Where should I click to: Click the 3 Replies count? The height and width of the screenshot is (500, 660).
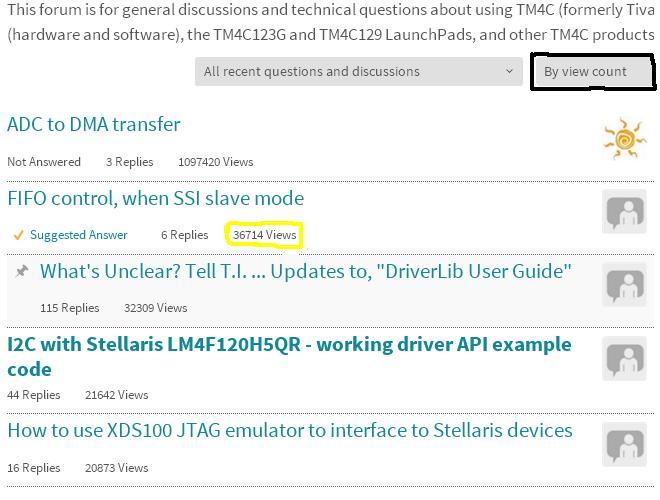(129, 162)
